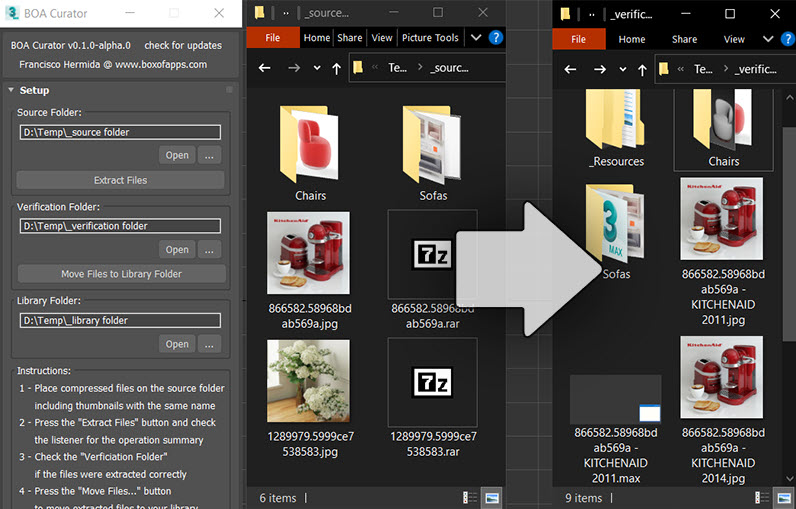
Task: Switch source window to details view
Action: click(x=470, y=498)
